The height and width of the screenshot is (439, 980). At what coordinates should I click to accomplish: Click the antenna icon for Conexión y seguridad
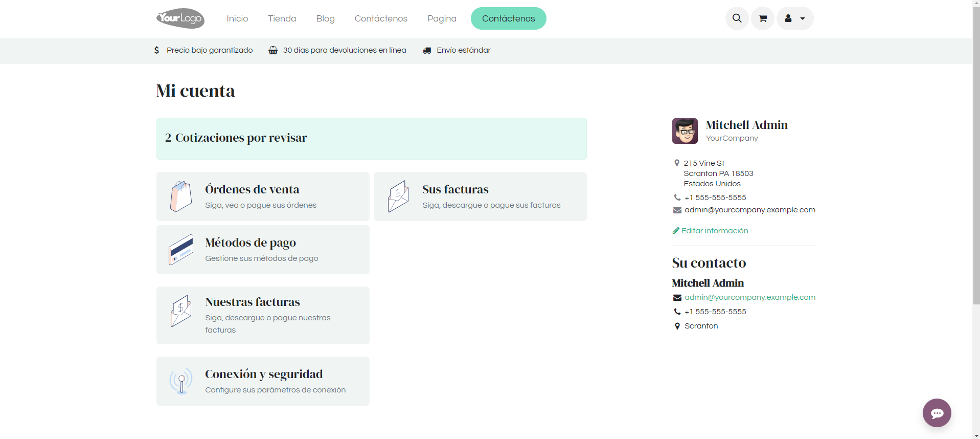point(181,381)
